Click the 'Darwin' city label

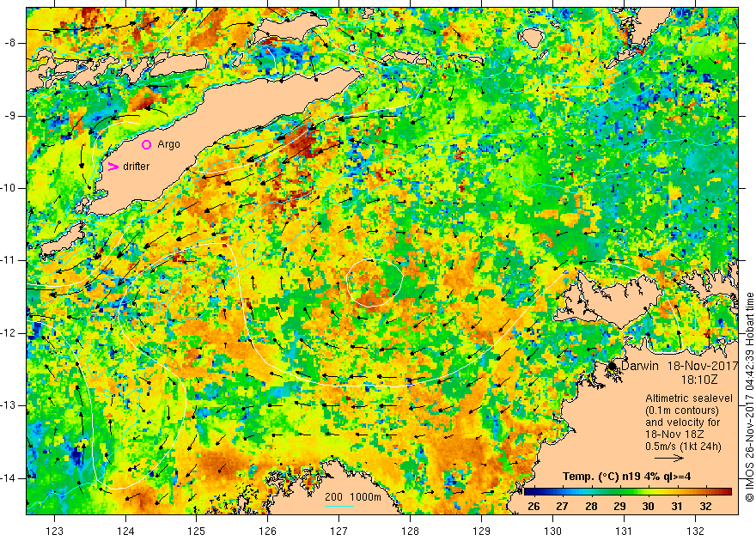pos(640,366)
